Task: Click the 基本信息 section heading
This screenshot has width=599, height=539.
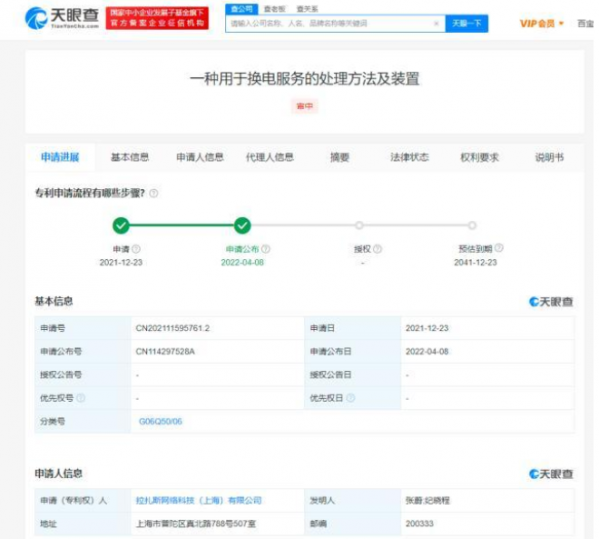Action: coord(54,301)
